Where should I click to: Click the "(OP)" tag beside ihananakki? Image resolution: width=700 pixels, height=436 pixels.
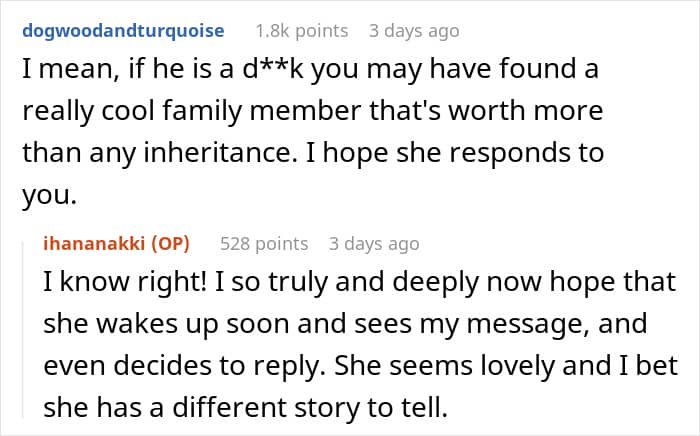click(170, 244)
